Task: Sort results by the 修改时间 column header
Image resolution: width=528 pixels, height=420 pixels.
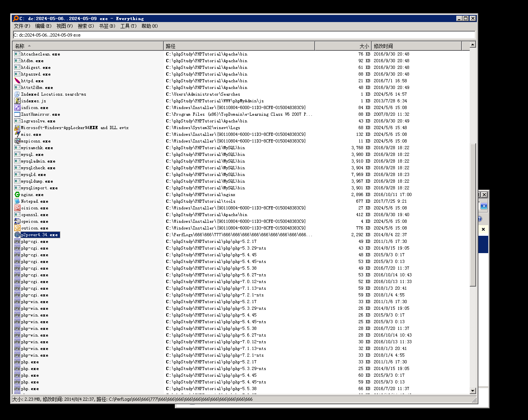Action: [x=417, y=46]
